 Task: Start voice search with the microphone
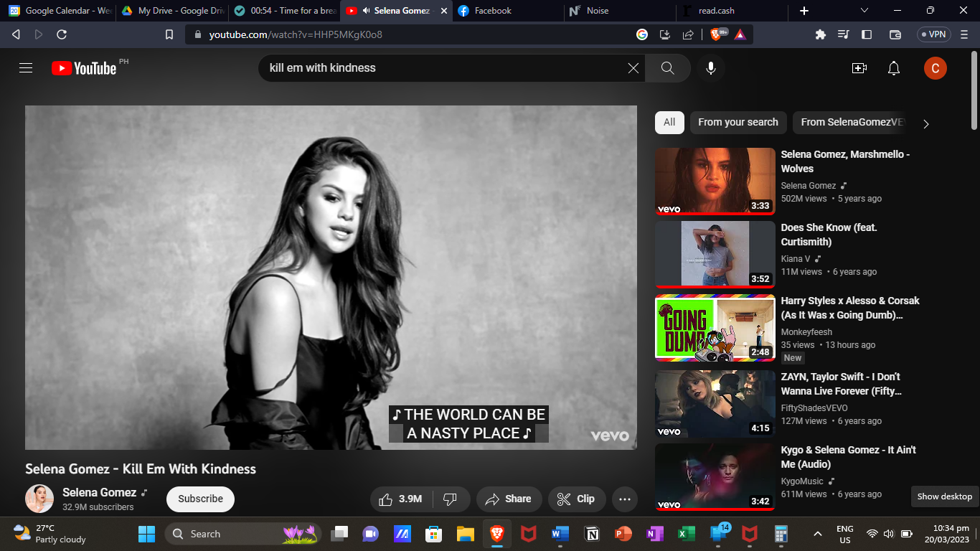(711, 68)
